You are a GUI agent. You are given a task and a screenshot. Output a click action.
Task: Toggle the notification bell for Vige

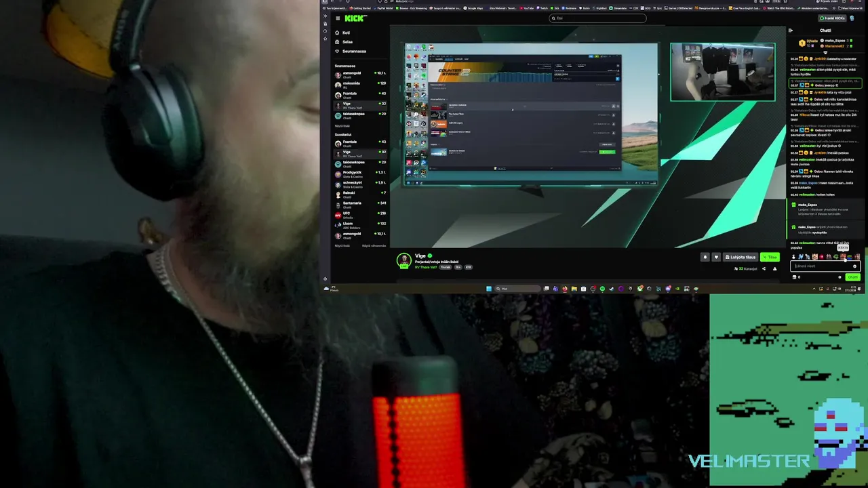pyautogui.click(x=705, y=257)
